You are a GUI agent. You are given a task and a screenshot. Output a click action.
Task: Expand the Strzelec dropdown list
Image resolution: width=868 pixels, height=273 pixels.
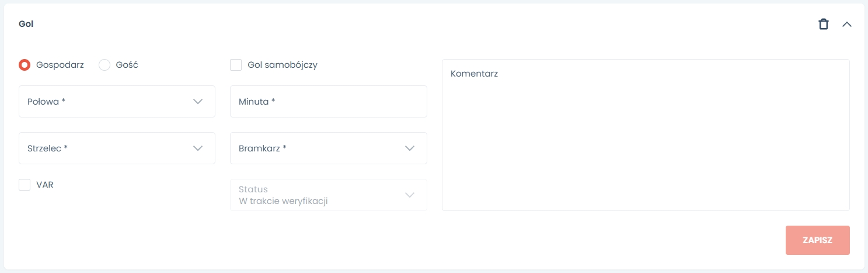coord(117,148)
